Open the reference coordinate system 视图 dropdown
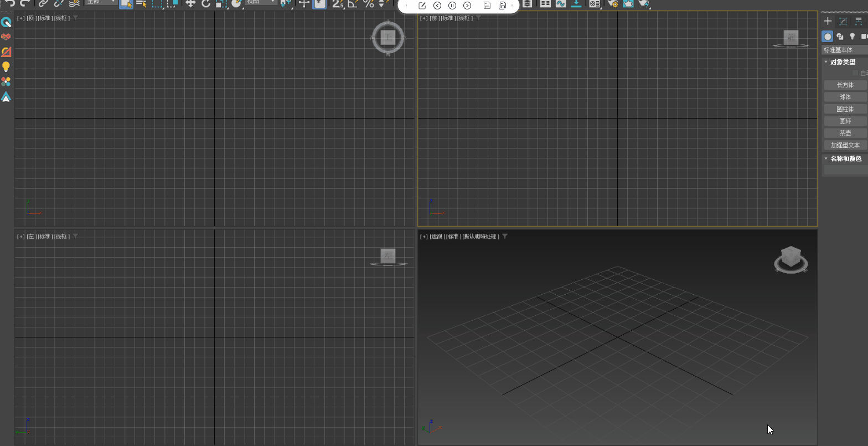The height and width of the screenshot is (446, 868). (261, 2)
